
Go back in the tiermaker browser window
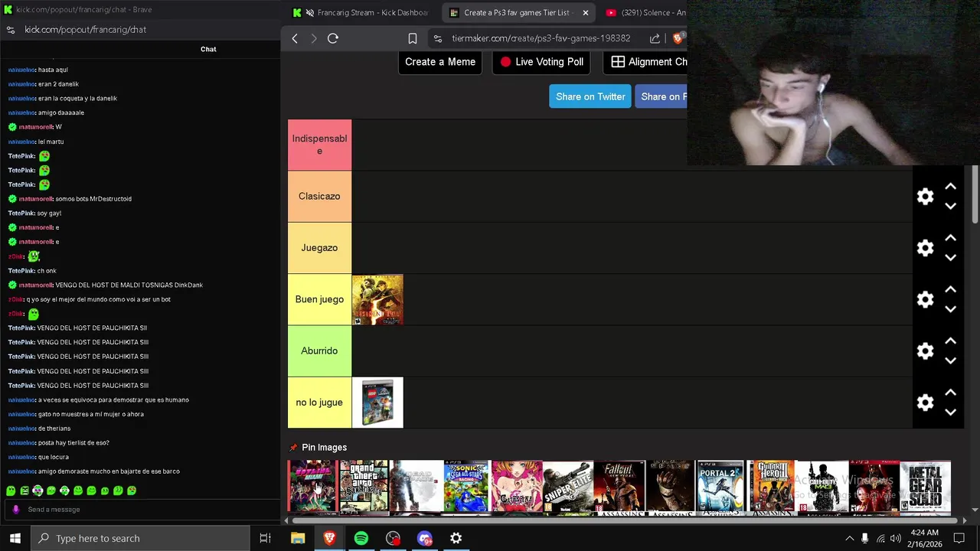(x=295, y=38)
